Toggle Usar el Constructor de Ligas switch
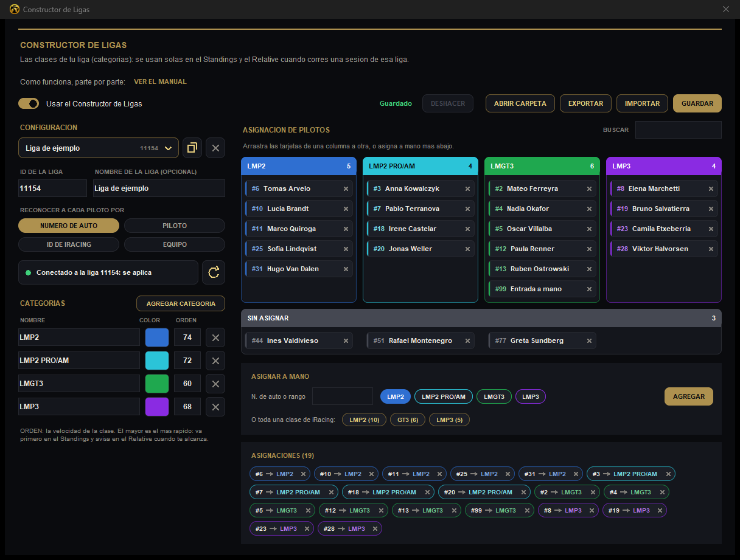 point(29,103)
